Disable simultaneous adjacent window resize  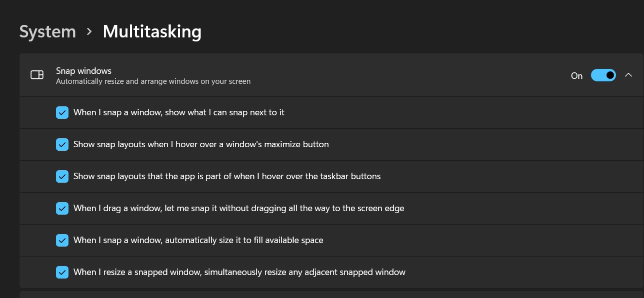tap(62, 272)
